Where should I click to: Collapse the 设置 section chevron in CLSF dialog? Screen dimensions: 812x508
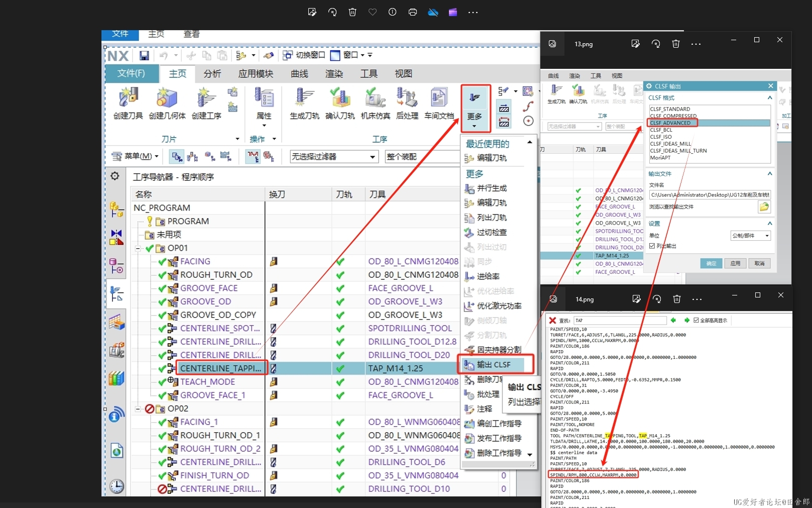point(770,223)
